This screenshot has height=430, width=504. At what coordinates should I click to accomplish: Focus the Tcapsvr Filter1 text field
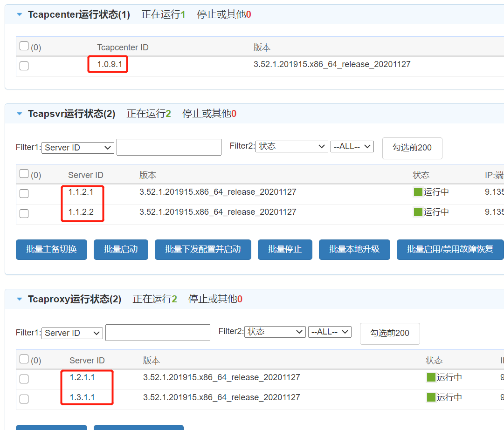pos(169,147)
